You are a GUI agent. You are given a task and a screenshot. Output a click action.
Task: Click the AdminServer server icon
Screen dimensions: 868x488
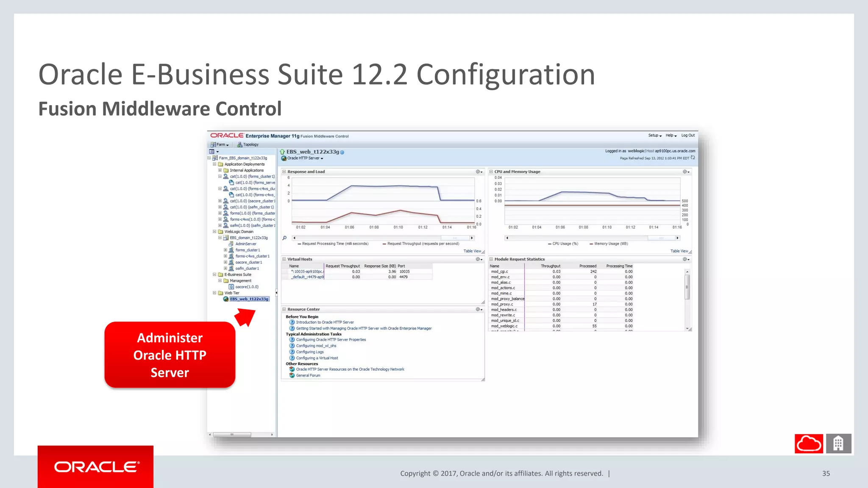pyautogui.click(x=231, y=244)
